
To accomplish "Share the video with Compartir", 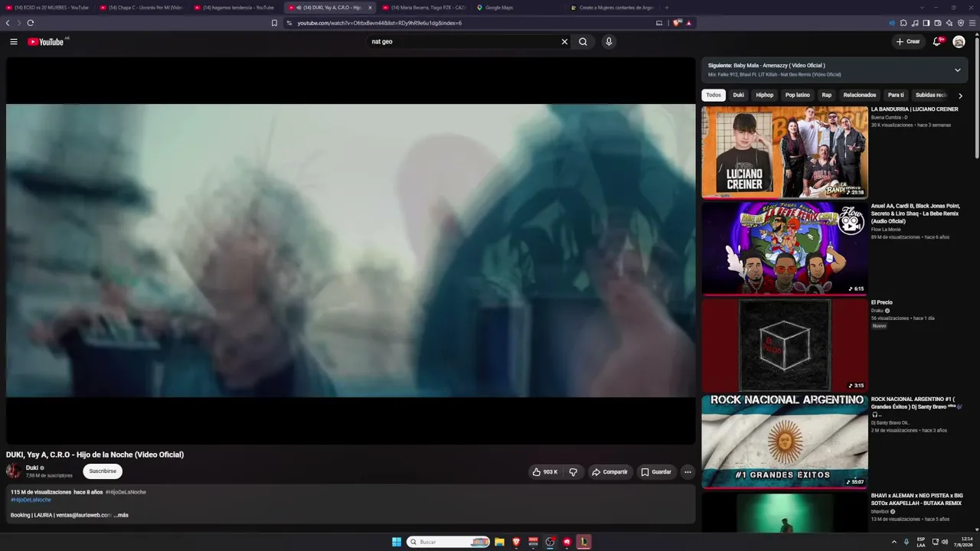I will [610, 472].
